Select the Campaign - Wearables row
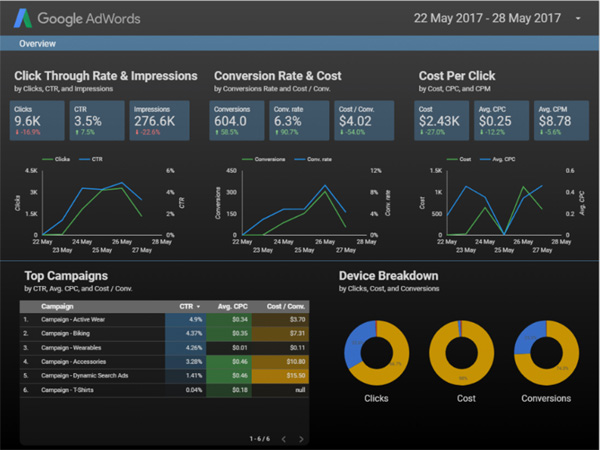600x450 pixels. 164,348
